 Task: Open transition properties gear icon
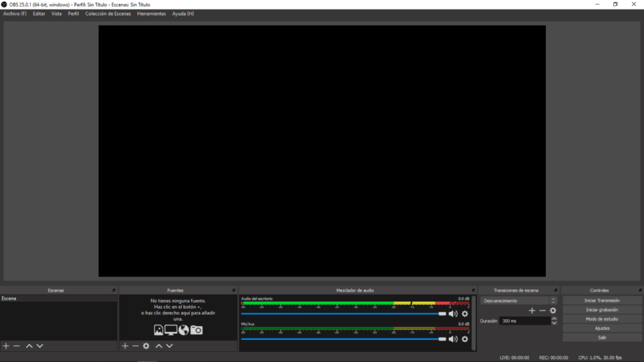tap(553, 310)
